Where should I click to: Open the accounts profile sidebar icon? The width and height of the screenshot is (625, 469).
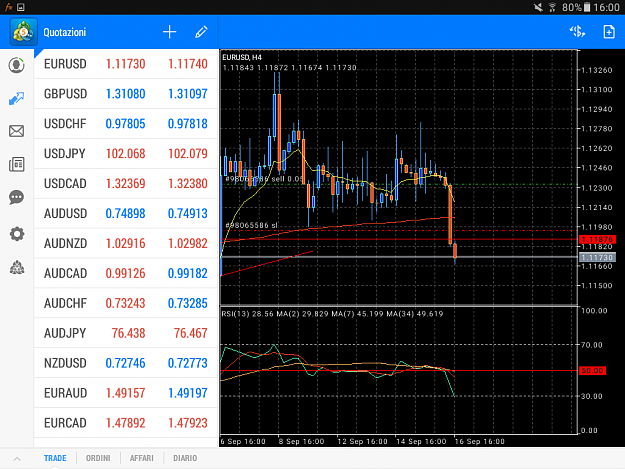click(16, 65)
